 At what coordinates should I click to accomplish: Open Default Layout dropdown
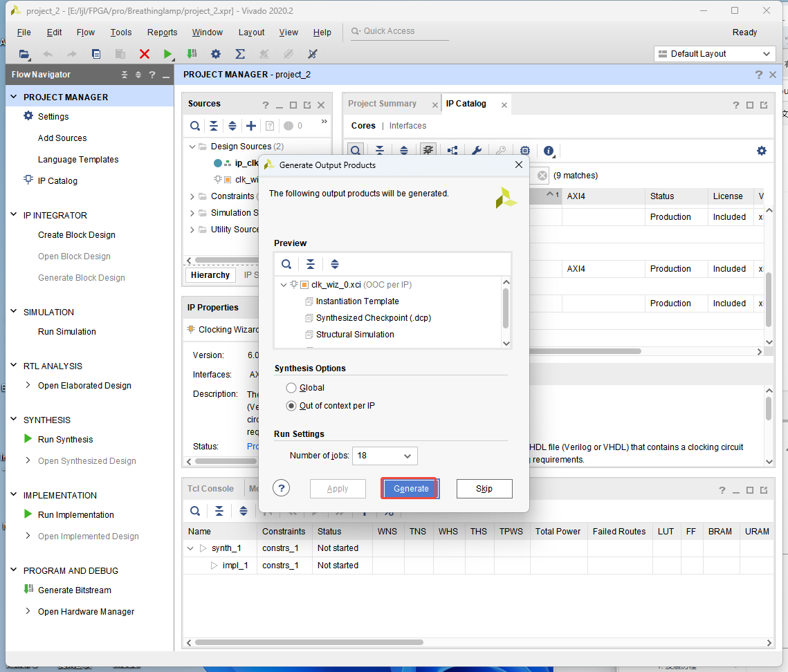[715, 54]
